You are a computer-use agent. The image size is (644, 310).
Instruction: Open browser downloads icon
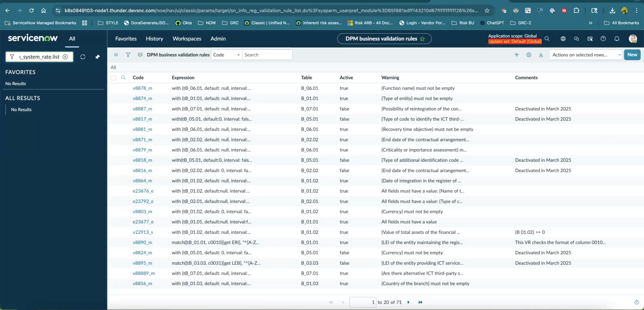pyautogui.click(x=612, y=10)
